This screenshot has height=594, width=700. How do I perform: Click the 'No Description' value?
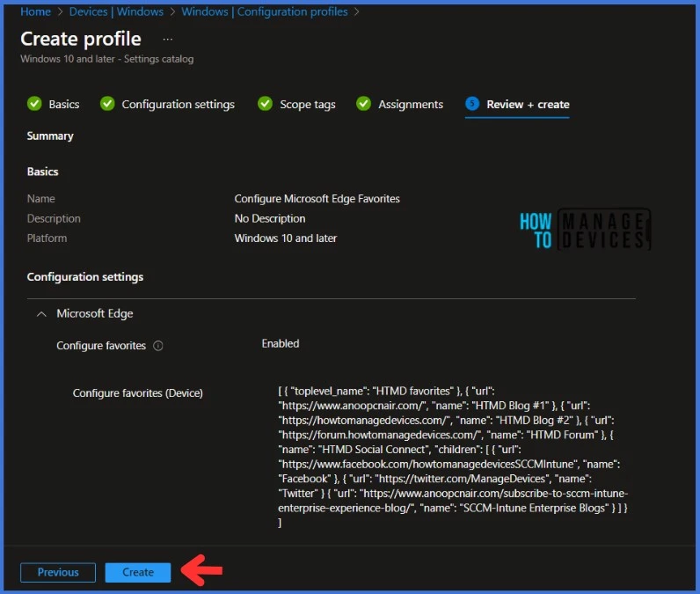[270, 218]
